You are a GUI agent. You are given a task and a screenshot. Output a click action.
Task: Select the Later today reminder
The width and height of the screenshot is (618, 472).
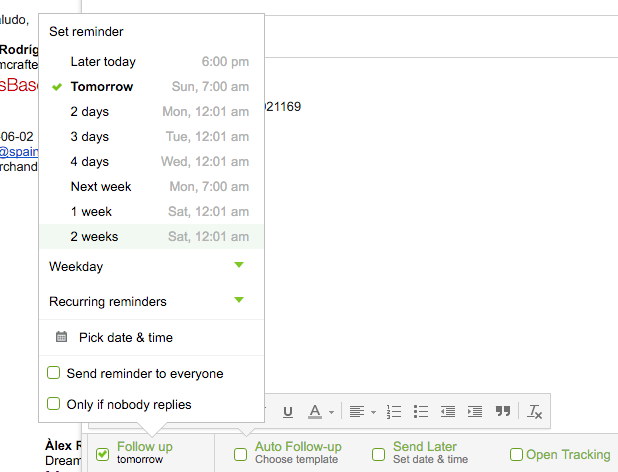coord(103,62)
